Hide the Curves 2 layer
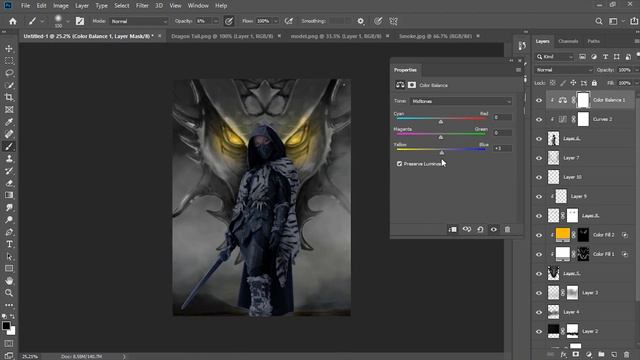Viewport: 640px width, 360px height. pyautogui.click(x=539, y=120)
